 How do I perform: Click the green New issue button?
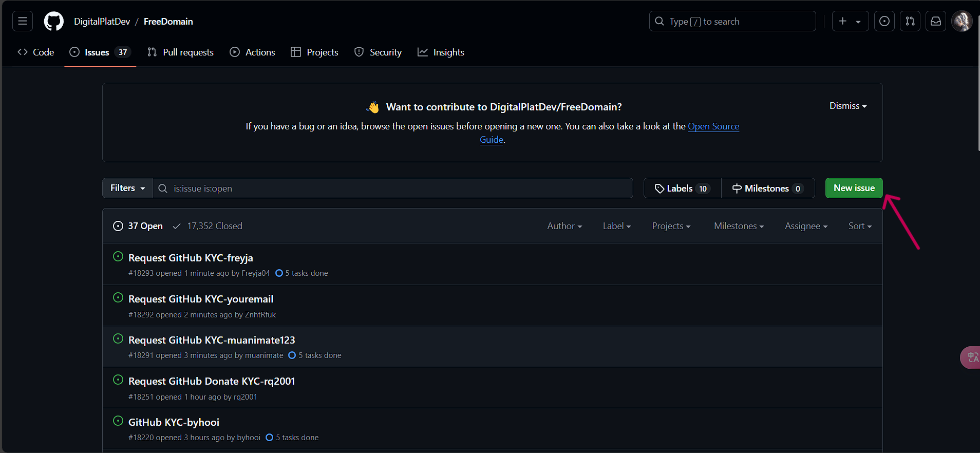[x=854, y=188]
